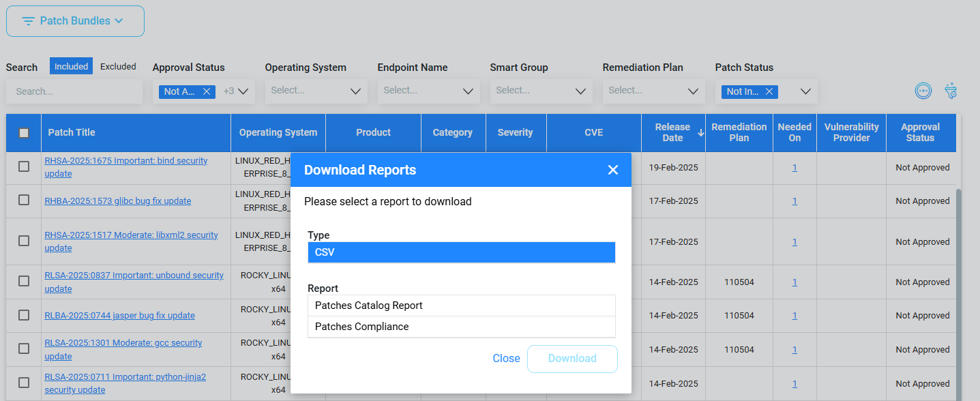Switch search mode to Included
This screenshot has width=980, height=401.
(71, 66)
